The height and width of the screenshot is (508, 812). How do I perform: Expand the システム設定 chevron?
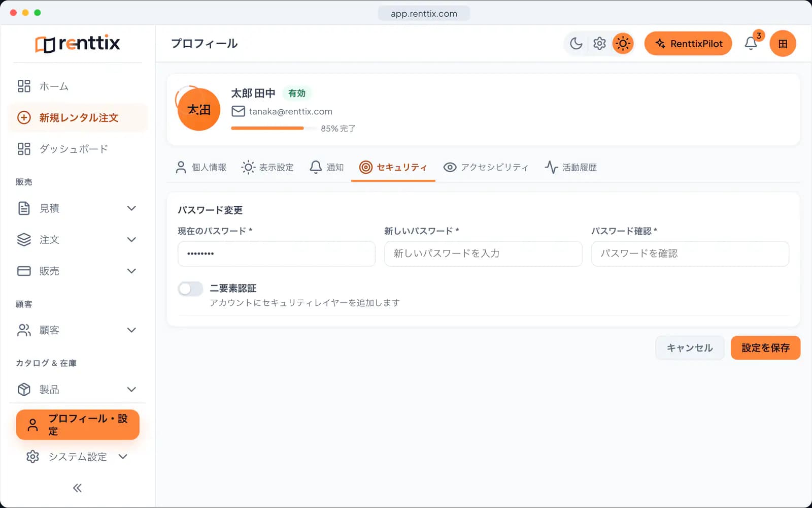click(x=123, y=457)
